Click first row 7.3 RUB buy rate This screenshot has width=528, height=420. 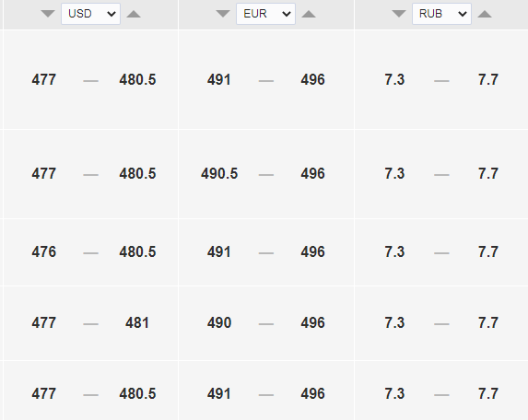pos(394,80)
